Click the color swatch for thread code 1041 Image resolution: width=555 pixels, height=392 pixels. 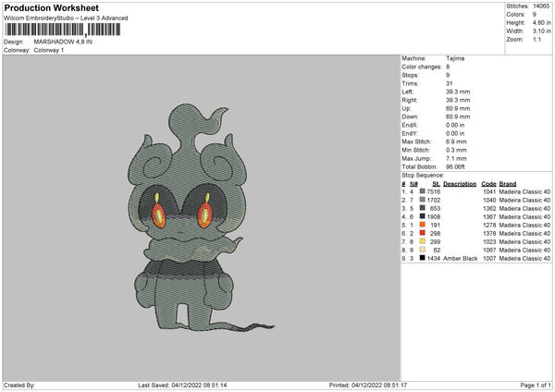coord(422,191)
